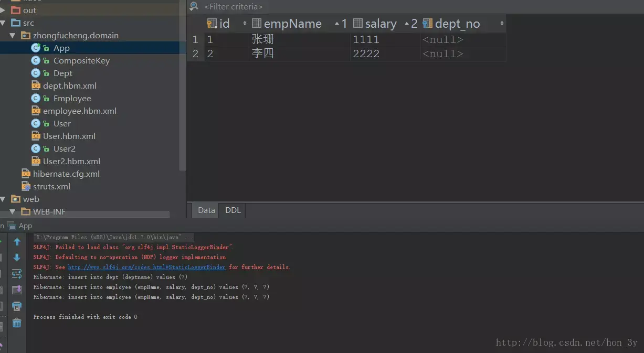Viewport: 644px width, 353px height.
Task: Click the sort indicator on salary column
Action: 411,23
